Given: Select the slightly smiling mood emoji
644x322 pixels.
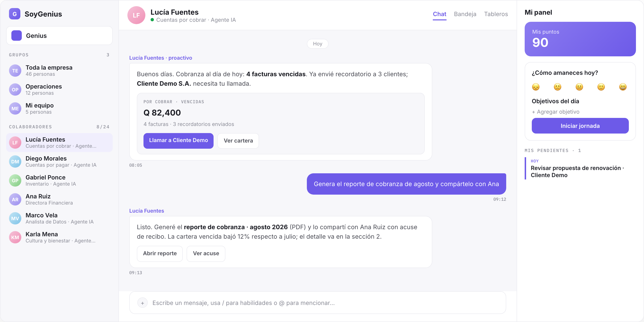Looking at the screenshot, I should 601,87.
